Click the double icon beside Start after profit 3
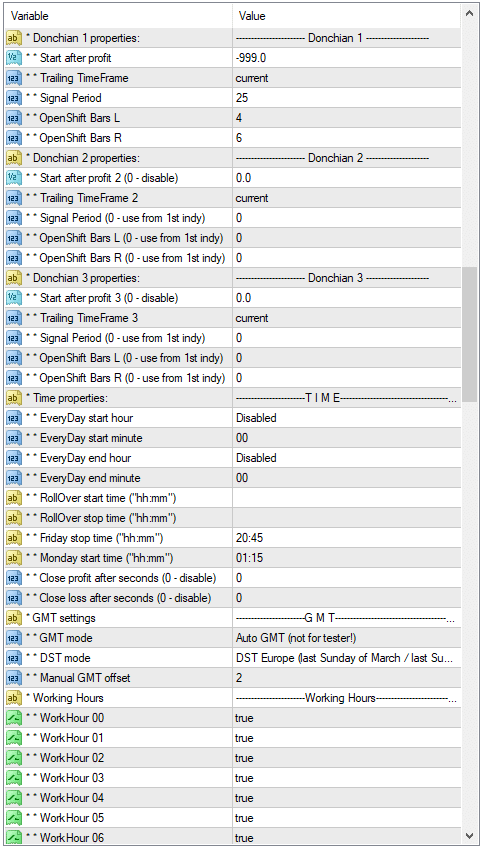The width and height of the screenshot is (483, 852). (14, 298)
